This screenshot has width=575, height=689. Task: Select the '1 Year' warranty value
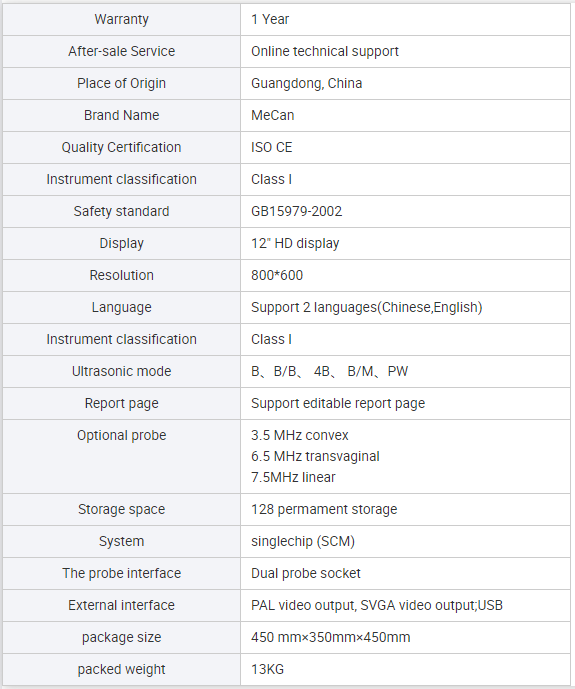click(x=270, y=19)
